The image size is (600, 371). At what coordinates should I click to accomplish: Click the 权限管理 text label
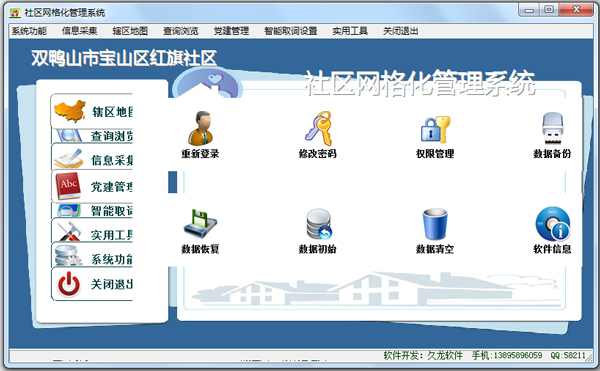pos(435,154)
